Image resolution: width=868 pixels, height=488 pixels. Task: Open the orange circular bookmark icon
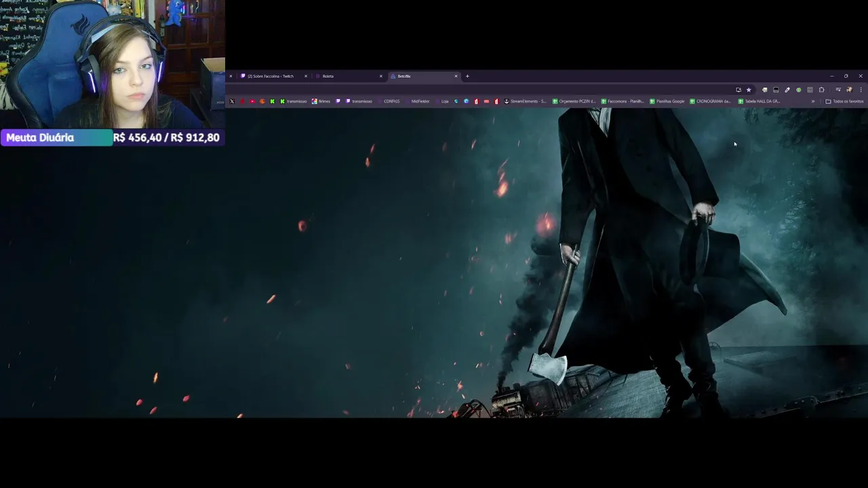pos(262,101)
